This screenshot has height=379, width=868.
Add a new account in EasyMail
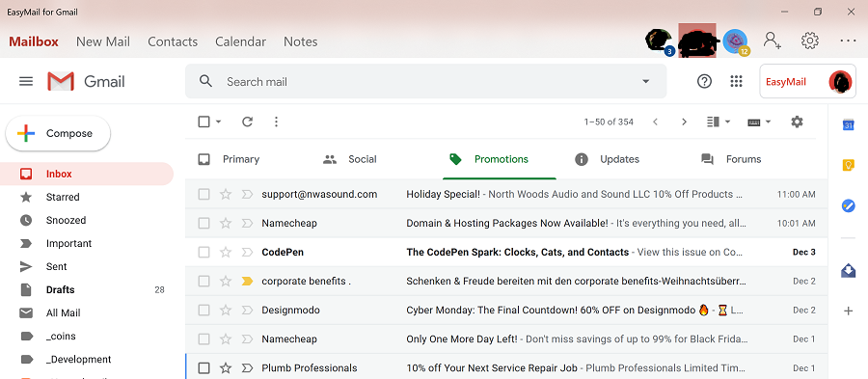(773, 41)
